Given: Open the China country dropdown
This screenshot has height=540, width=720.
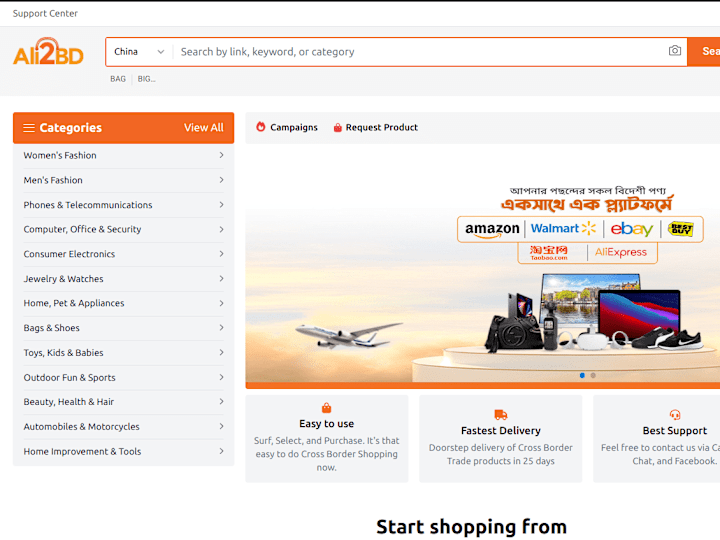Looking at the screenshot, I should [x=139, y=52].
